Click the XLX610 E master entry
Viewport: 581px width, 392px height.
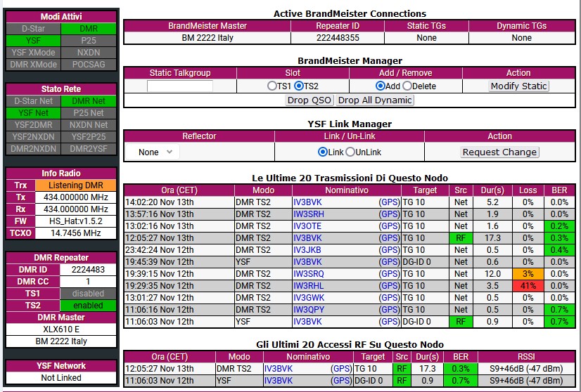click(61, 329)
